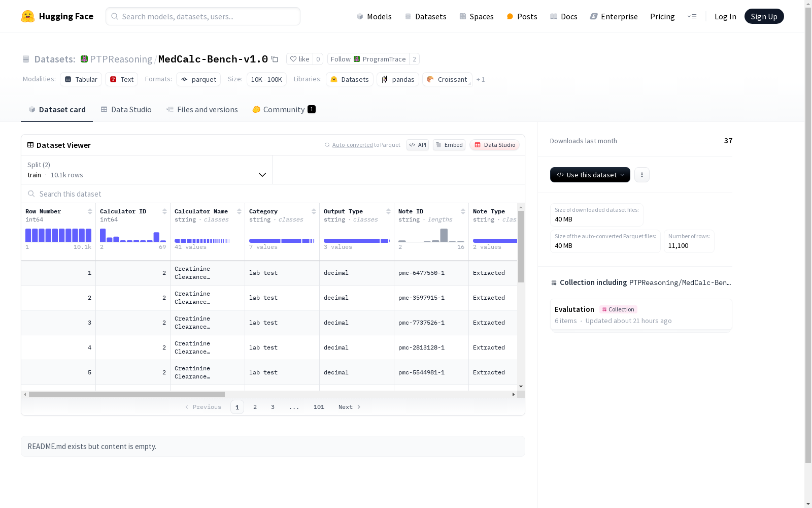Click the Sign Up button
This screenshot has width=812, height=508.
(764, 16)
